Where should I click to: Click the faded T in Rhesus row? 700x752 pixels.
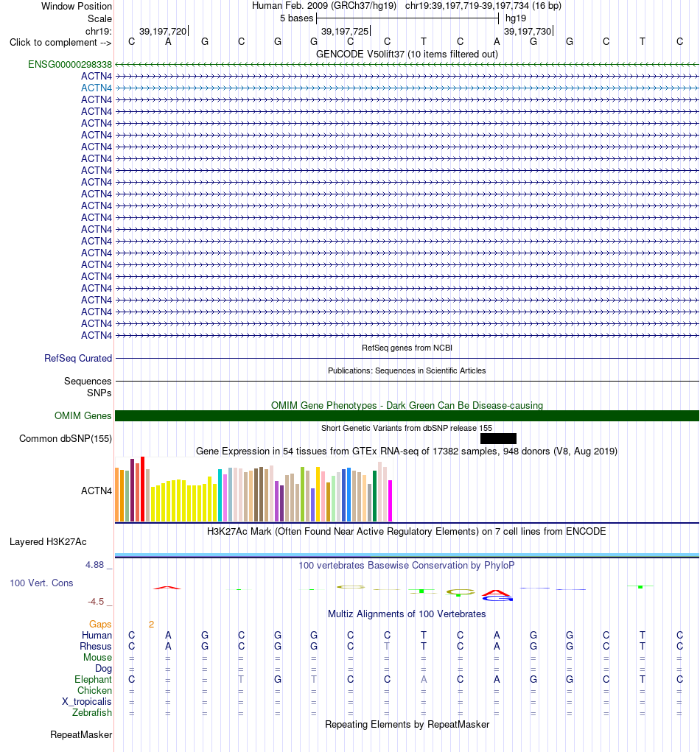[387, 646]
